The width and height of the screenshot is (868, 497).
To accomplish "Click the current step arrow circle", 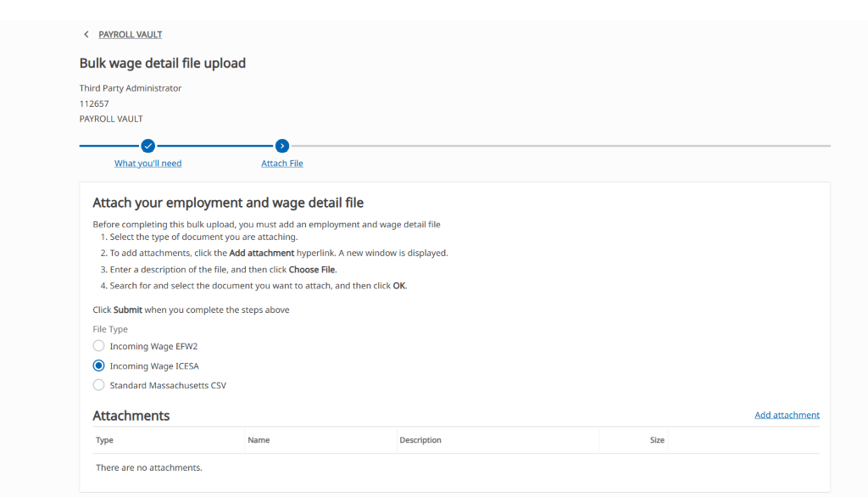I will coord(282,146).
